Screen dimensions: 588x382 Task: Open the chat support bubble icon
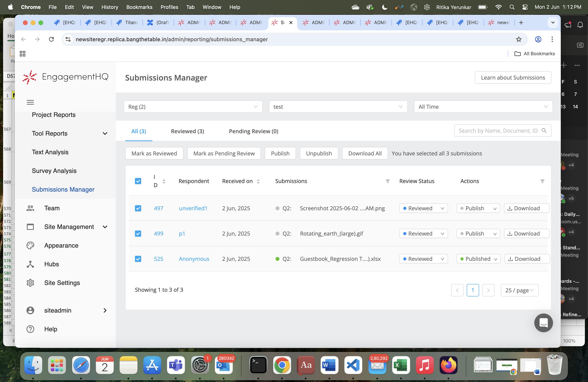click(x=543, y=323)
